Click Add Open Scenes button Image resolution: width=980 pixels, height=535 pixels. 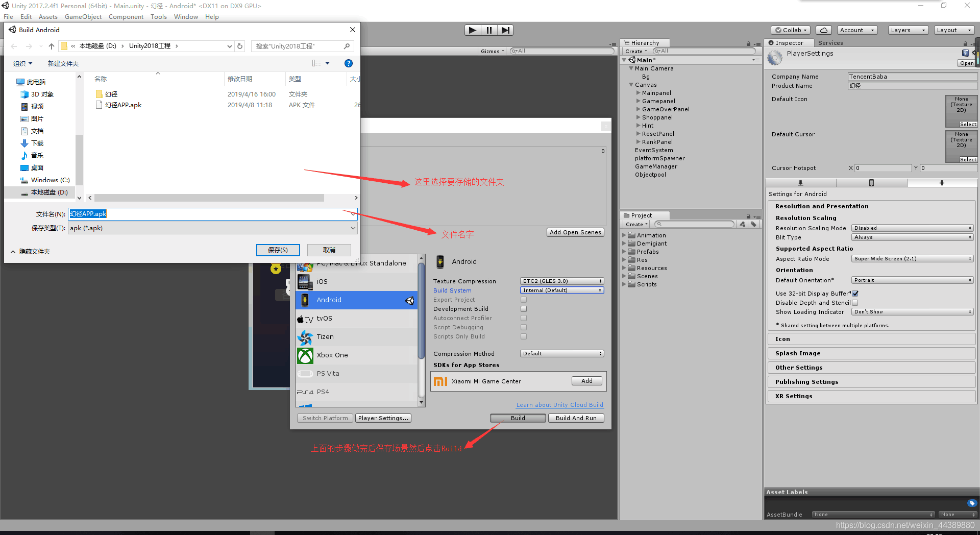click(x=575, y=232)
